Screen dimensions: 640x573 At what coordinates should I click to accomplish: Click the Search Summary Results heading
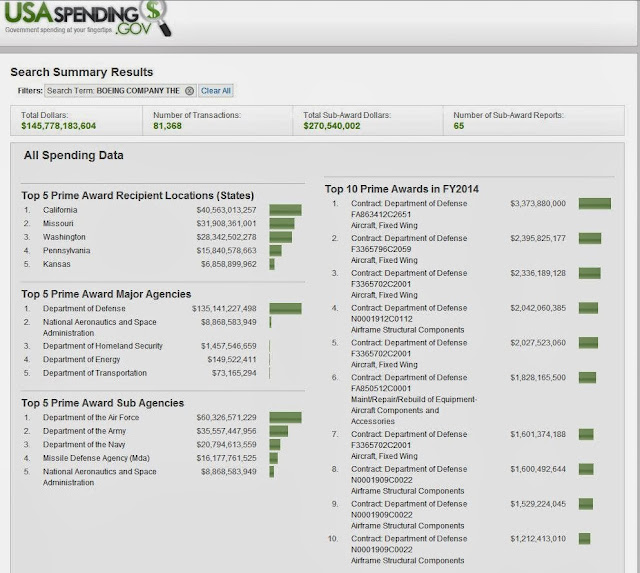click(x=82, y=72)
